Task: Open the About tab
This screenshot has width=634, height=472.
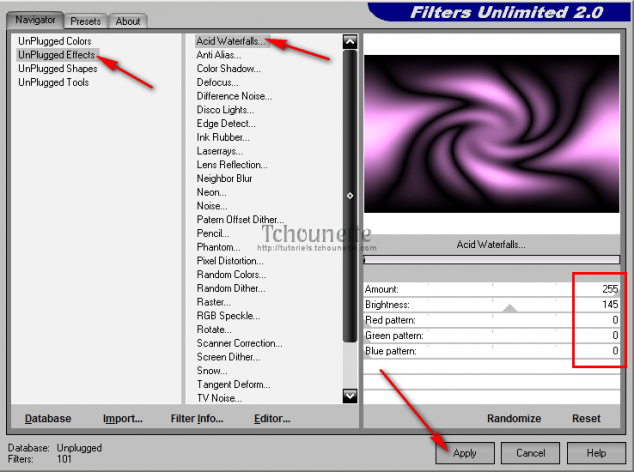Action: tap(128, 21)
